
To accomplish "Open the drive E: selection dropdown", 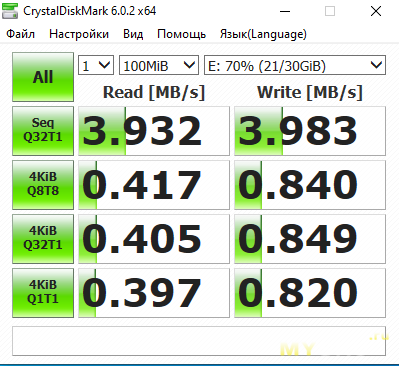I will tap(295, 65).
